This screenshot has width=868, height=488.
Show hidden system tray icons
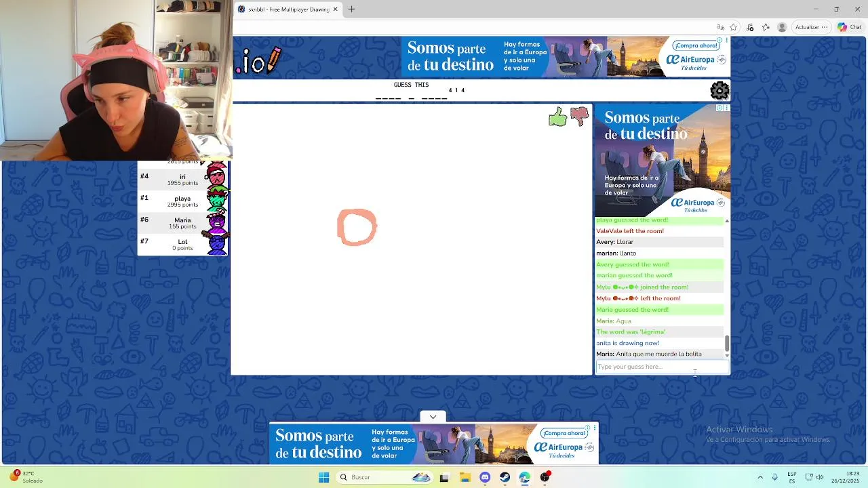(759, 477)
